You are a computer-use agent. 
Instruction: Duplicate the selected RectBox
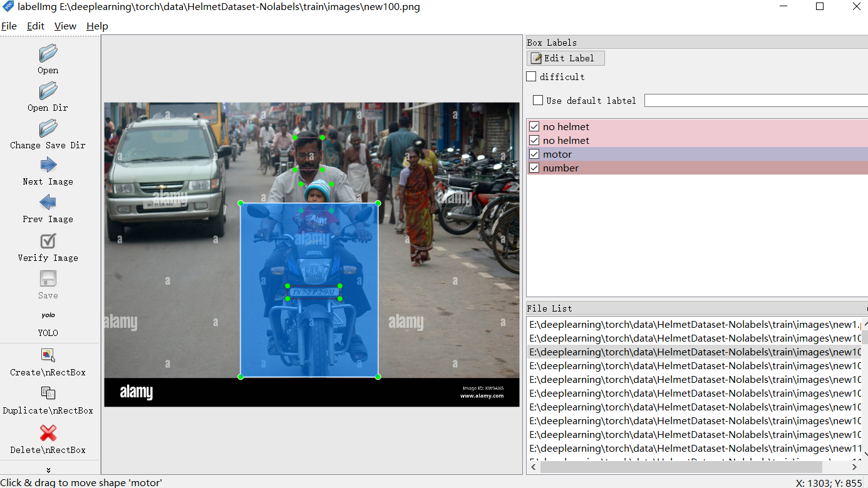coord(48,400)
